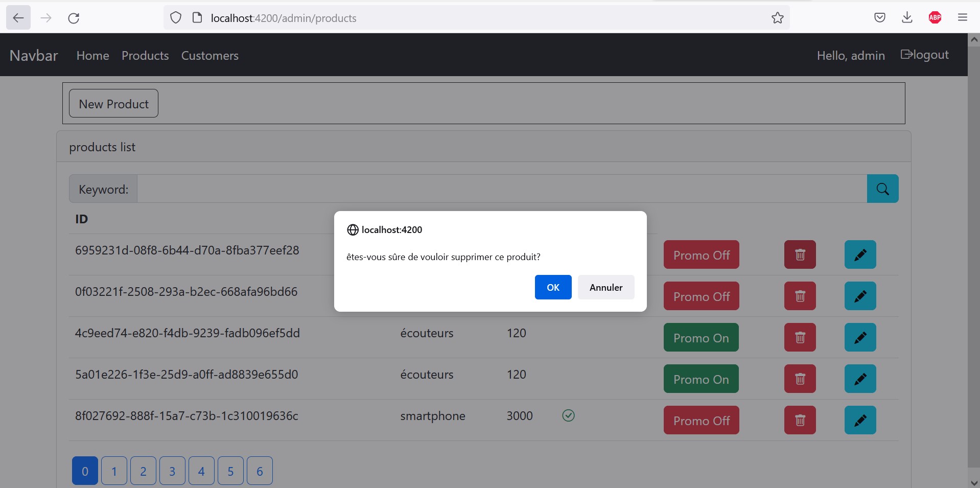Click the ABP adblocker toolbar icon
Screen dimensions: 980x488
coord(935,17)
